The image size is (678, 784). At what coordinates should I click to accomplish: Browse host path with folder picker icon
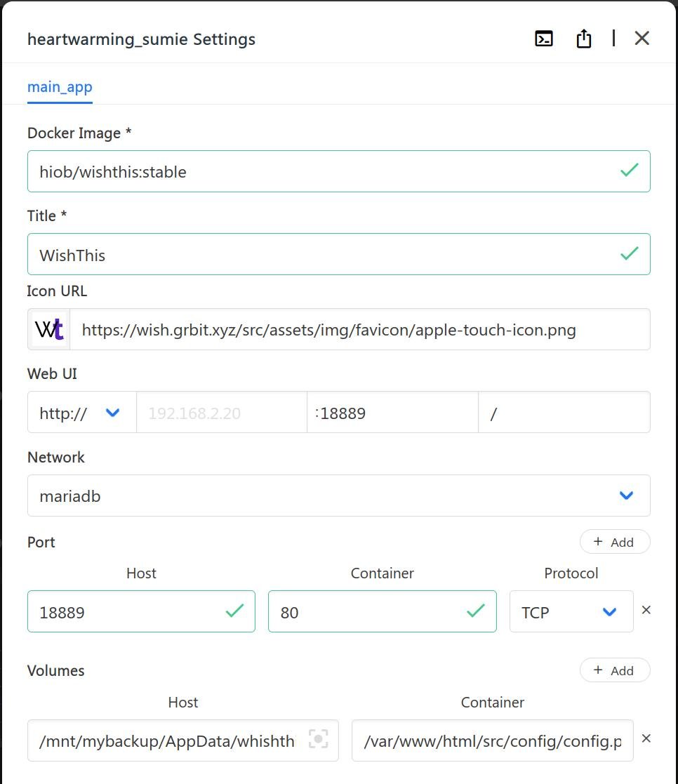coord(318,740)
